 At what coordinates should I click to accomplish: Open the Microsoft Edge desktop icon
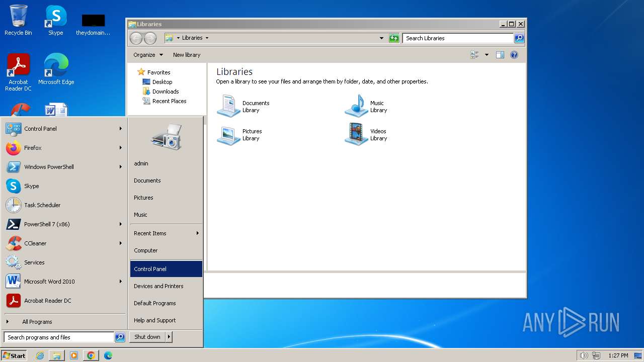(x=56, y=69)
